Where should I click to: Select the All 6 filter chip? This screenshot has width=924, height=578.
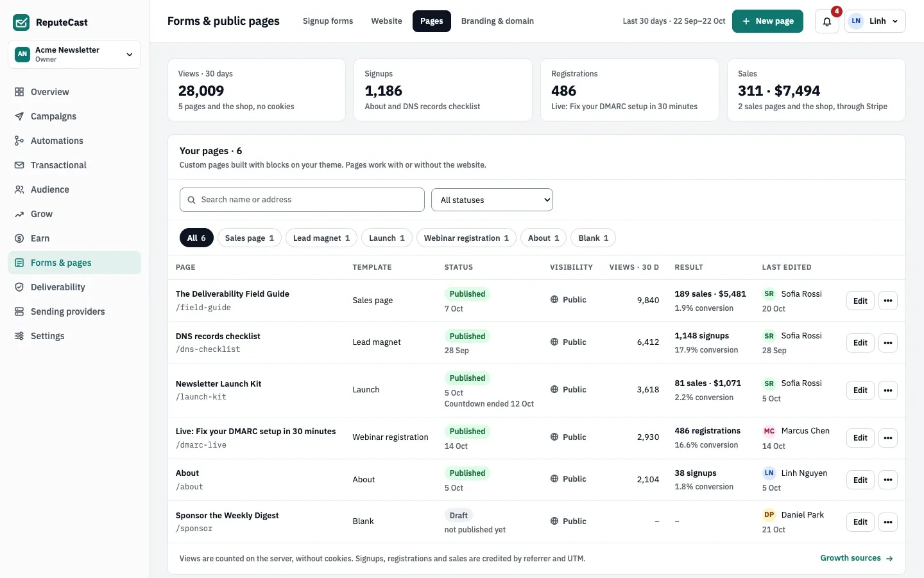(196, 238)
